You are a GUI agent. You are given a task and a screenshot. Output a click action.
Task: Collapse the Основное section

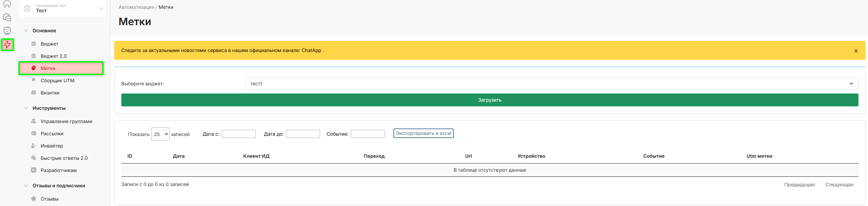coord(26,31)
